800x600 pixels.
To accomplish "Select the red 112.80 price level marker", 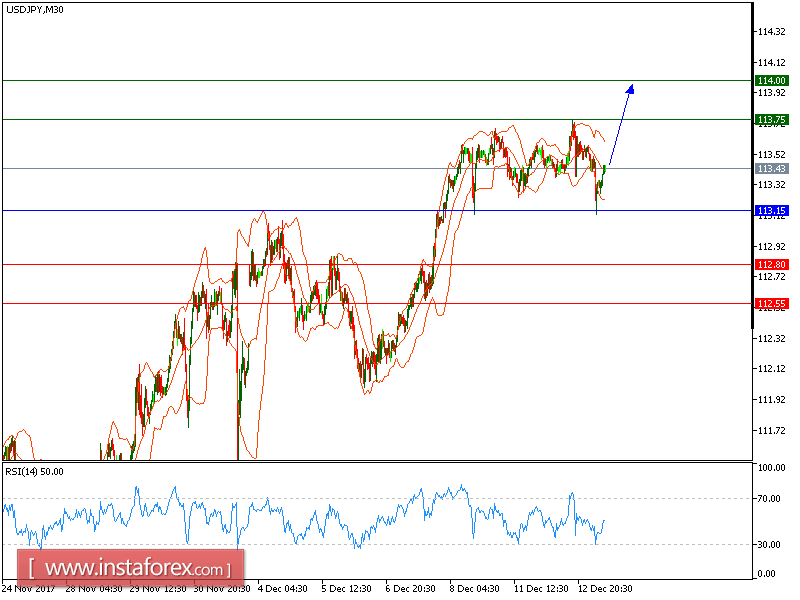I will [770, 262].
